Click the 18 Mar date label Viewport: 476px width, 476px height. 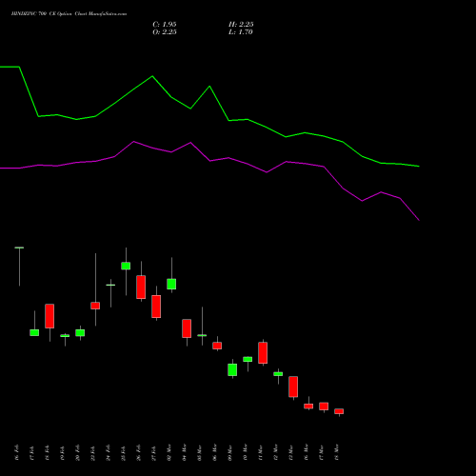point(337,452)
